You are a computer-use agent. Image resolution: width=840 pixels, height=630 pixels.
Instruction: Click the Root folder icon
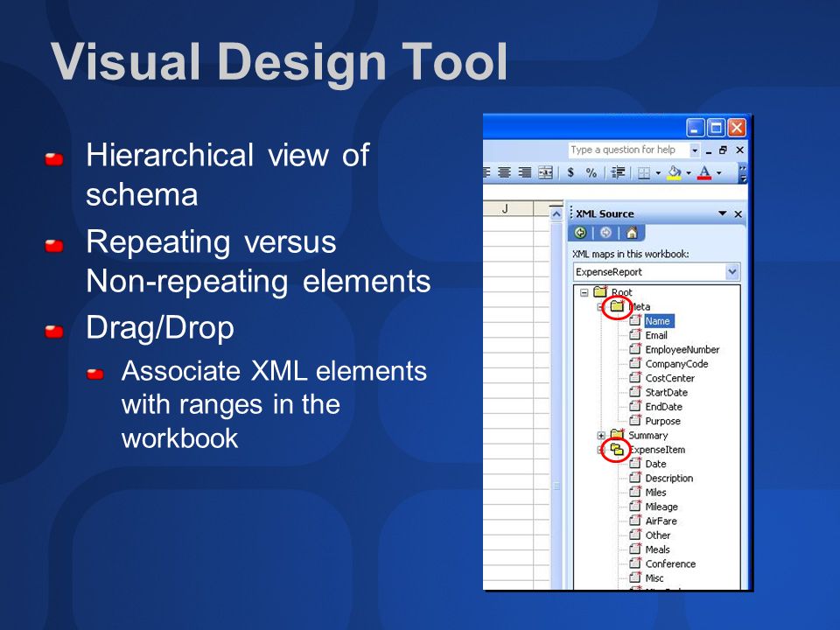tap(600, 291)
